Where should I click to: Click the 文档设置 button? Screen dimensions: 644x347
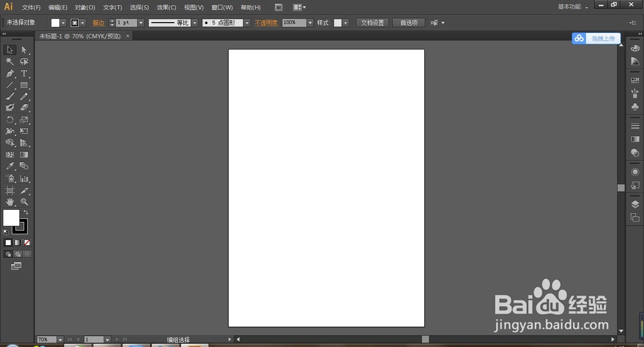(372, 23)
